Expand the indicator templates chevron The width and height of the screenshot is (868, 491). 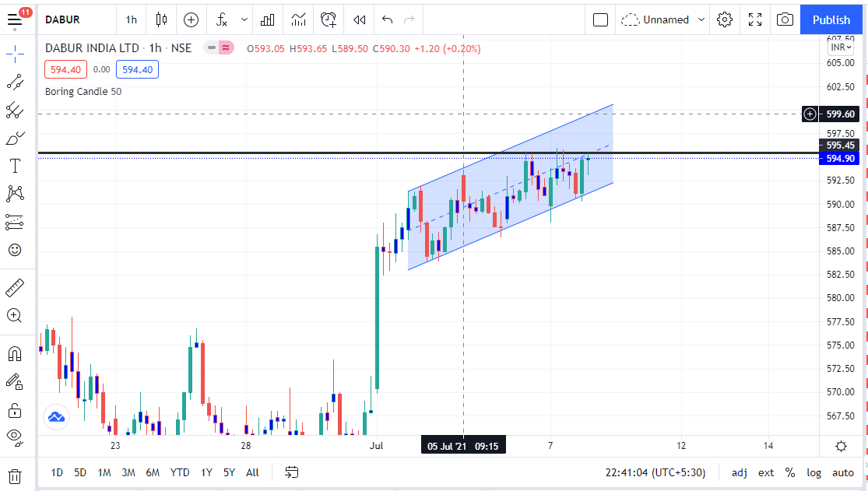point(244,19)
